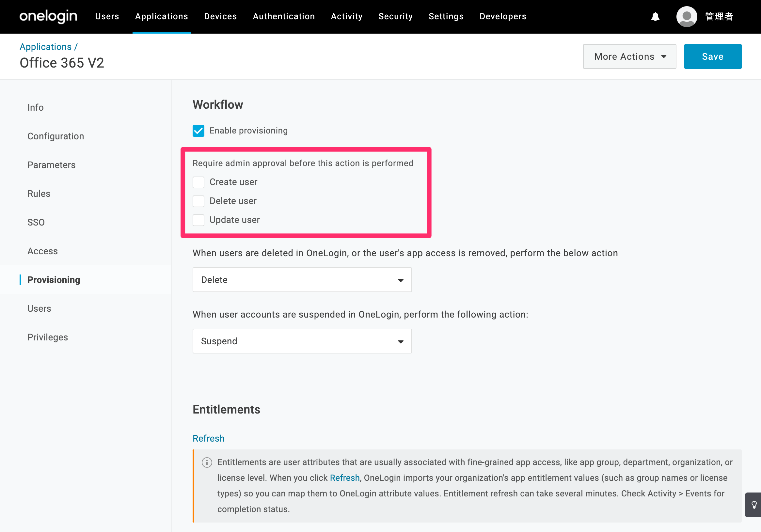The image size is (761, 532).
Task: Open the More Actions dropdown
Action: coord(629,57)
